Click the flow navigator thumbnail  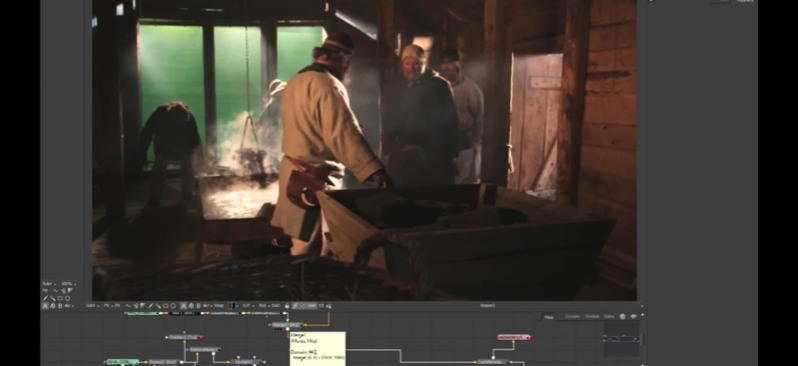point(621,339)
